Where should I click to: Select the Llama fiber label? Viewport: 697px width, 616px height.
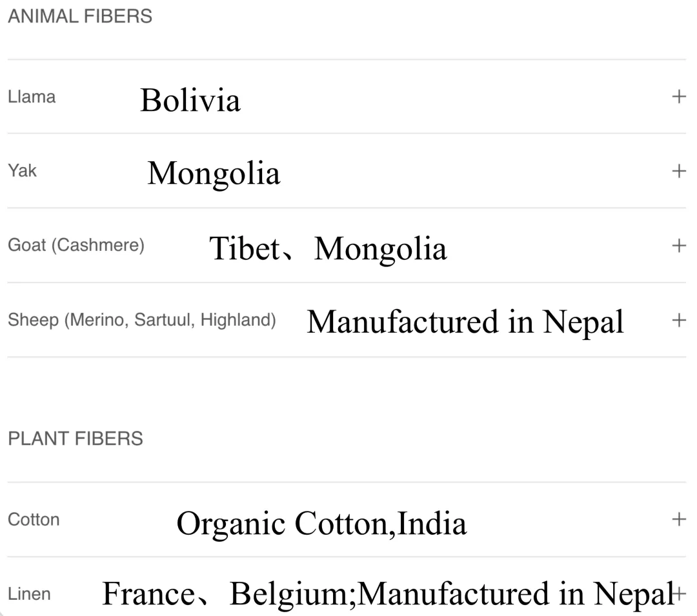32,97
